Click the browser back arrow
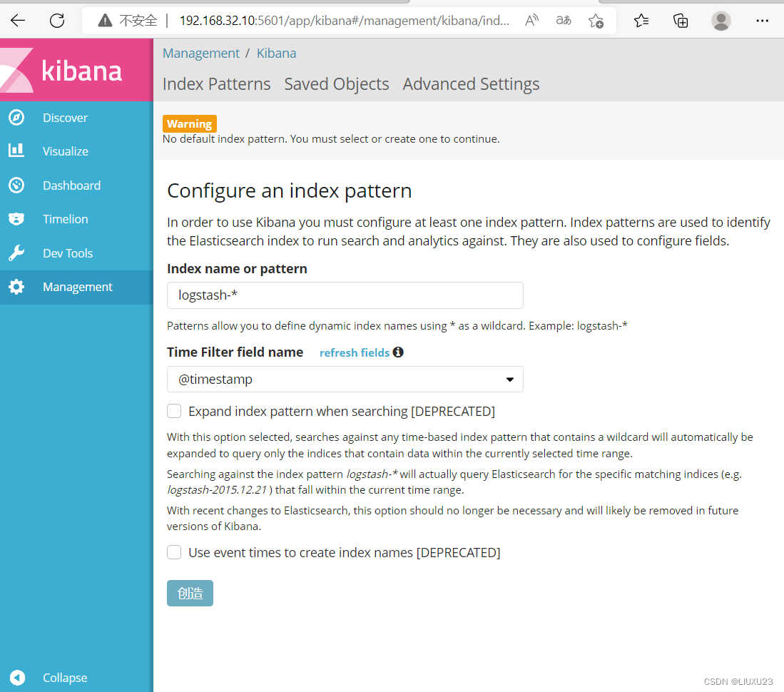The height and width of the screenshot is (692, 784). click(18, 21)
